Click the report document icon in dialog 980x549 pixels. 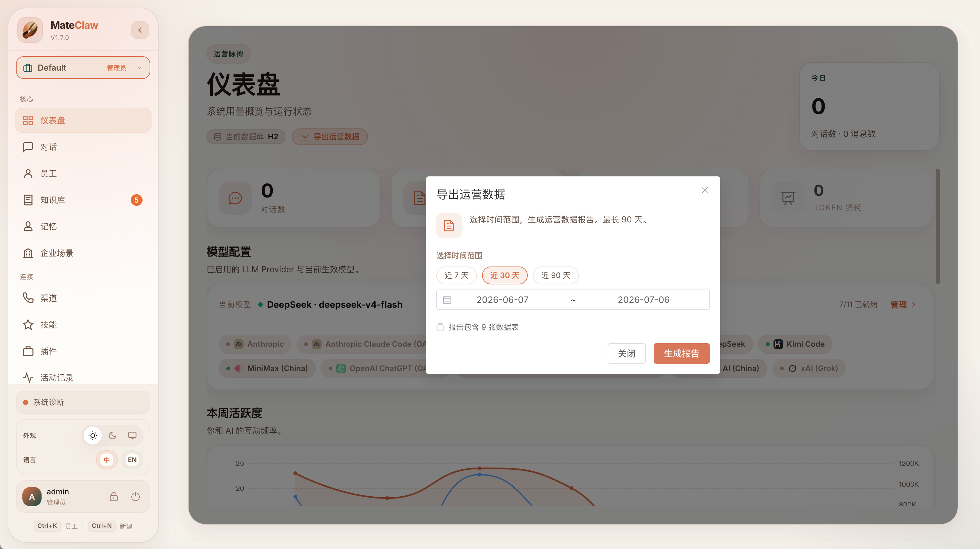tap(449, 226)
